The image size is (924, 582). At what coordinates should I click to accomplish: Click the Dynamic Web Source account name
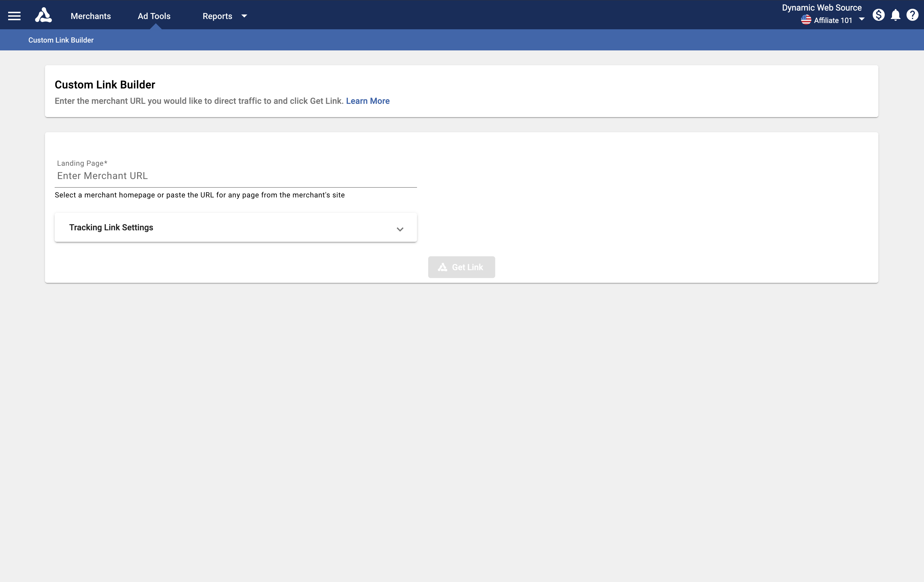coord(822,8)
